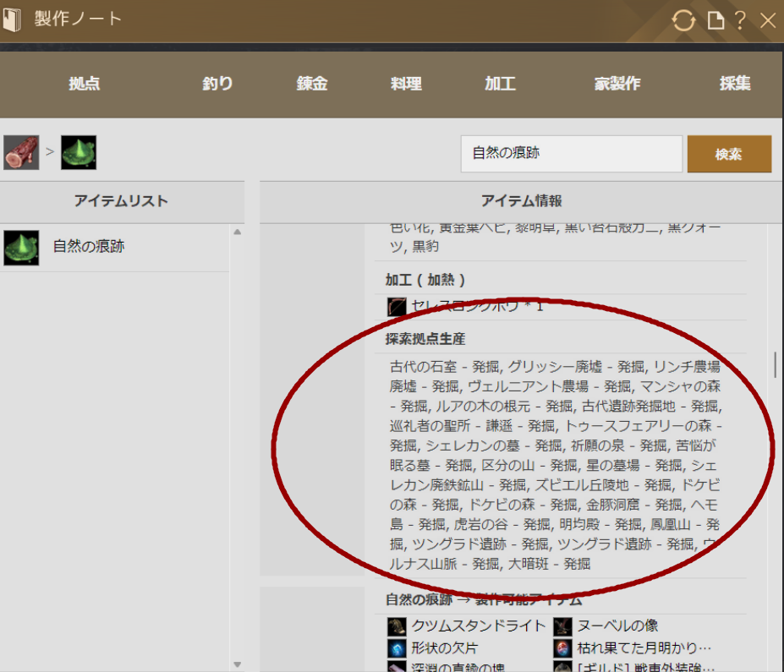Go to the 料理 tab
The height and width of the screenshot is (672, 784).
406,84
